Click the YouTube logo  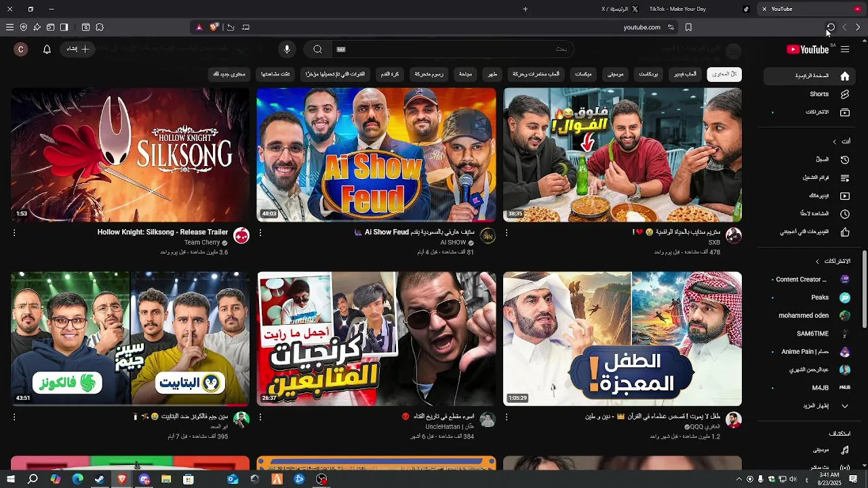tap(808, 49)
